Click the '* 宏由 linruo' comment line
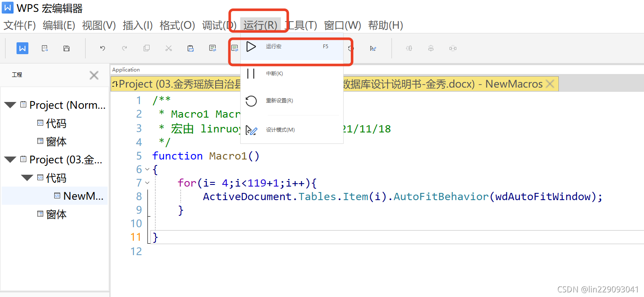 coord(200,129)
